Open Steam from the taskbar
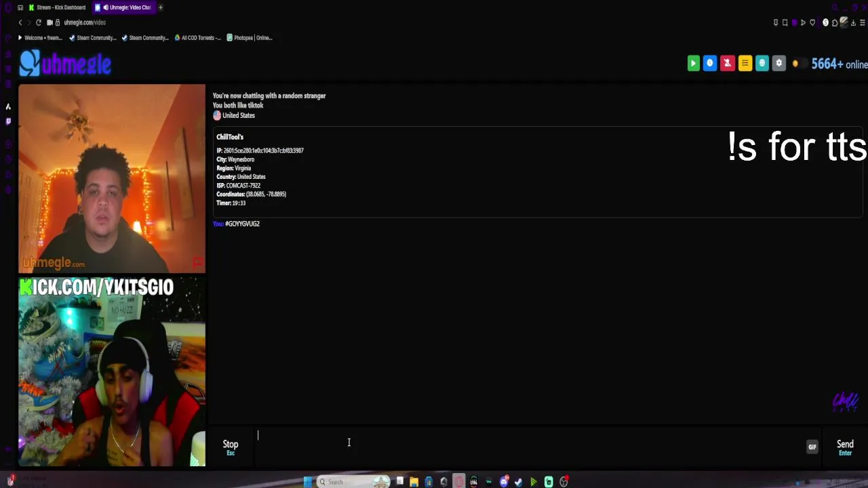The image size is (868, 488). [519, 482]
